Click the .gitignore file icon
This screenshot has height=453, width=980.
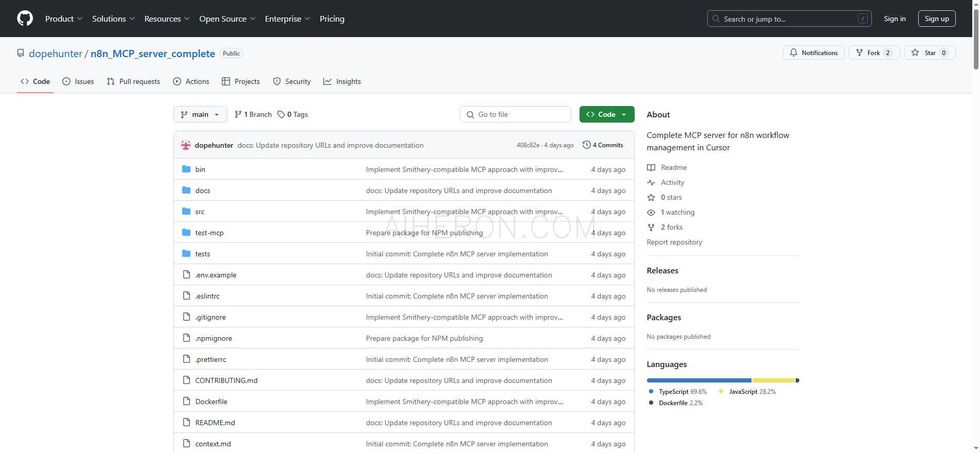click(x=186, y=317)
